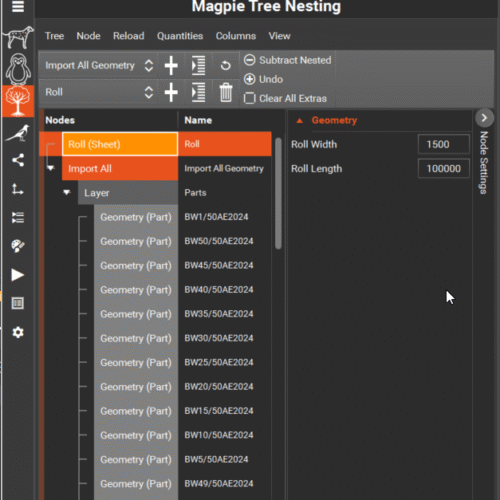Open the Columns menu
The image size is (500, 500).
point(236,36)
